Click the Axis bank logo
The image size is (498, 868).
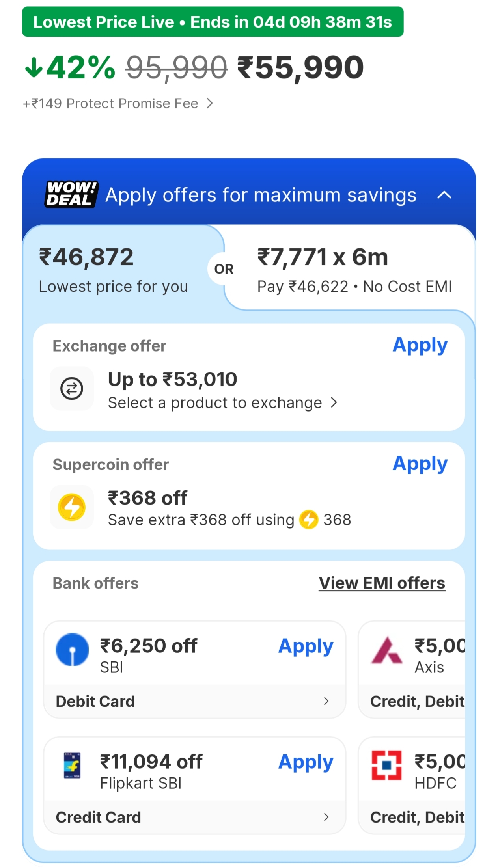click(387, 650)
